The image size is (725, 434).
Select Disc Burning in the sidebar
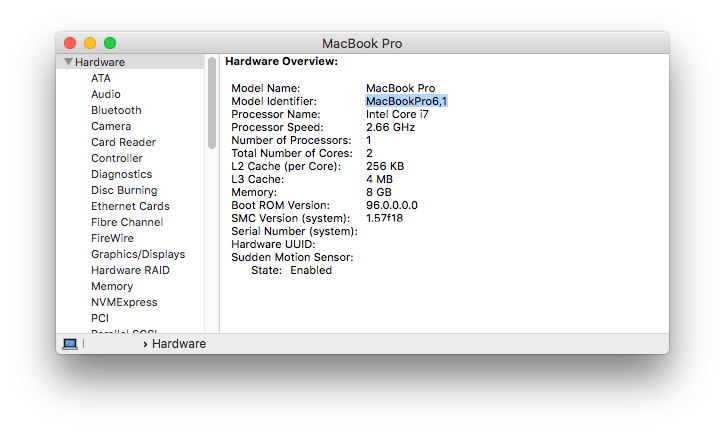tap(124, 190)
